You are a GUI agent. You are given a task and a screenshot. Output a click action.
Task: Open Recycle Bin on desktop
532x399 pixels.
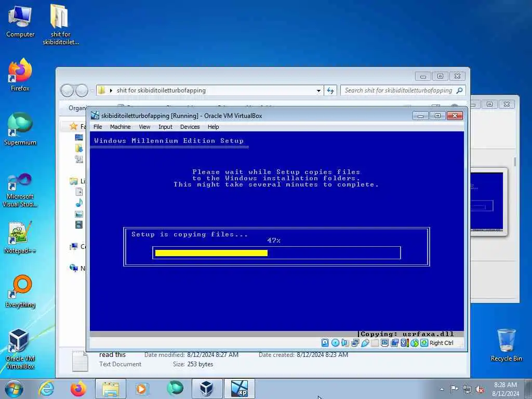506,345
